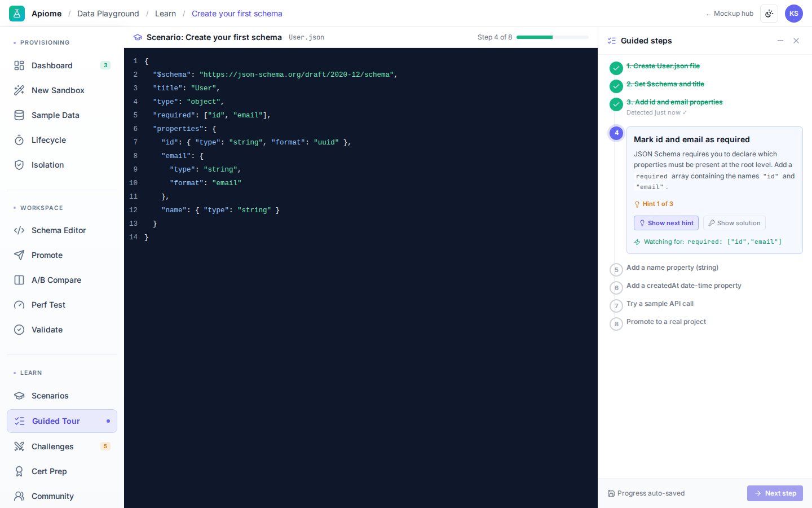
Task: Click the Guided steps checklist header icon
Action: point(612,41)
